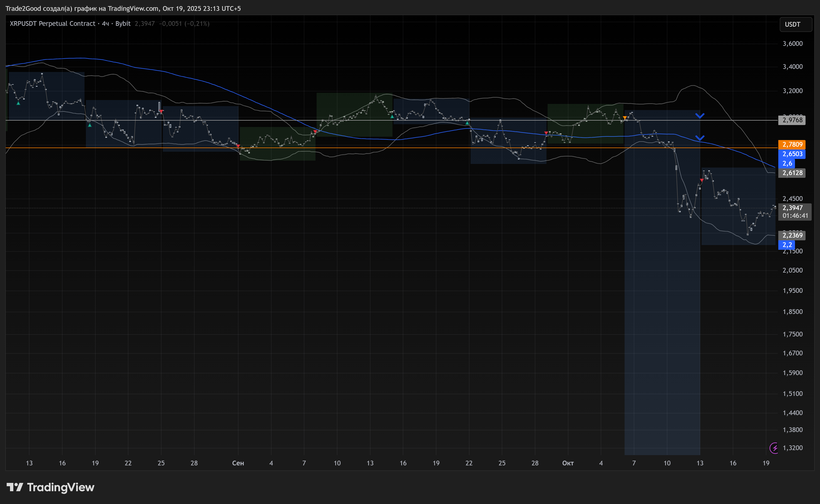This screenshot has width=820, height=504.
Task: Click the TradingView logo
Action: pyautogui.click(x=50, y=487)
